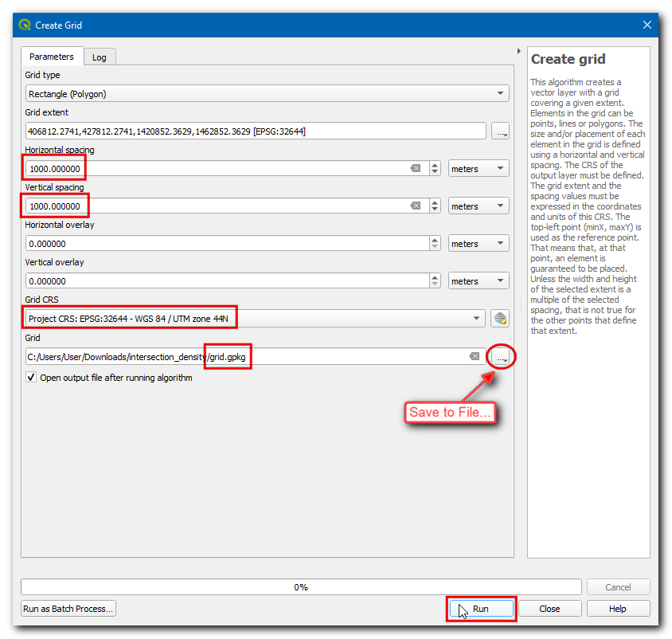The image size is (672, 639).
Task: Open the Help button
Action: click(618, 609)
